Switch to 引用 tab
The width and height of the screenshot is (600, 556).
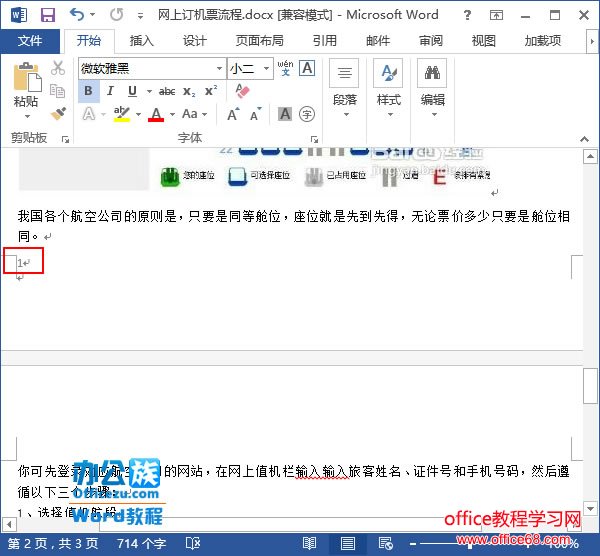point(324,41)
